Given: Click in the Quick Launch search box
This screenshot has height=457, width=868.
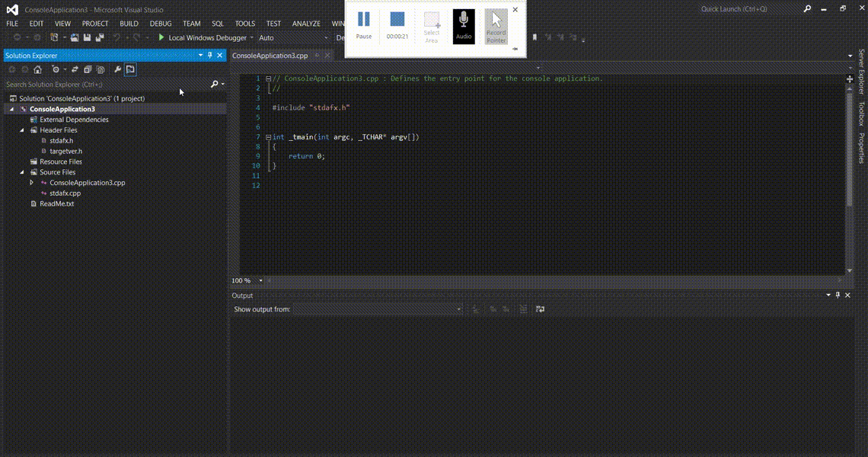Looking at the screenshot, I should [750, 9].
